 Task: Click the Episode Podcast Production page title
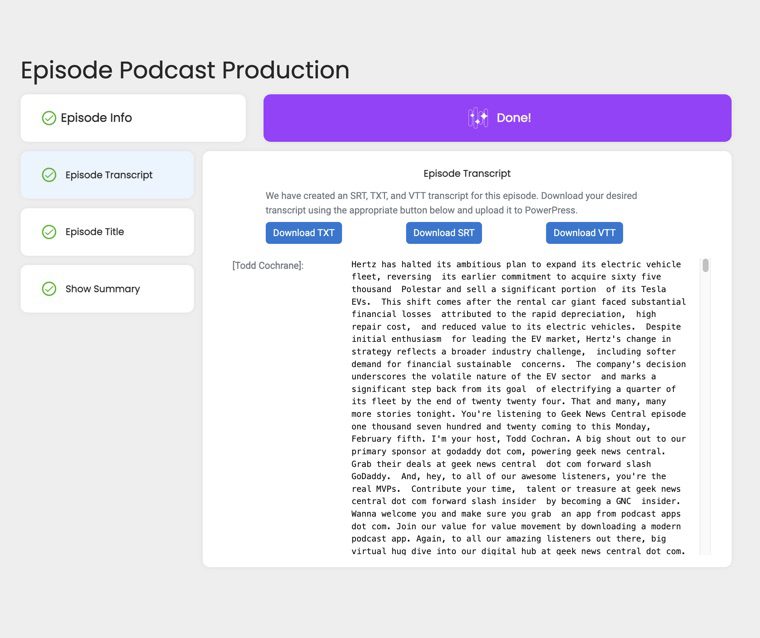click(x=185, y=70)
